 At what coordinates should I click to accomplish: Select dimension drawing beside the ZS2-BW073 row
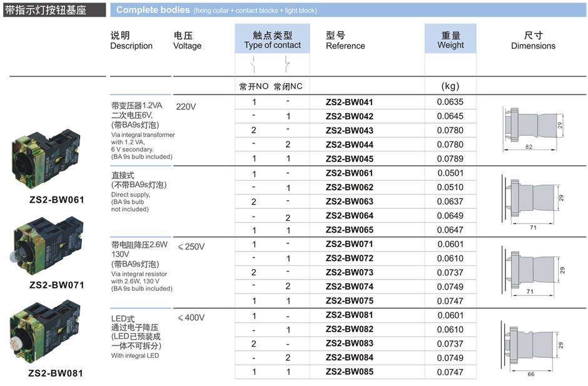(532, 270)
